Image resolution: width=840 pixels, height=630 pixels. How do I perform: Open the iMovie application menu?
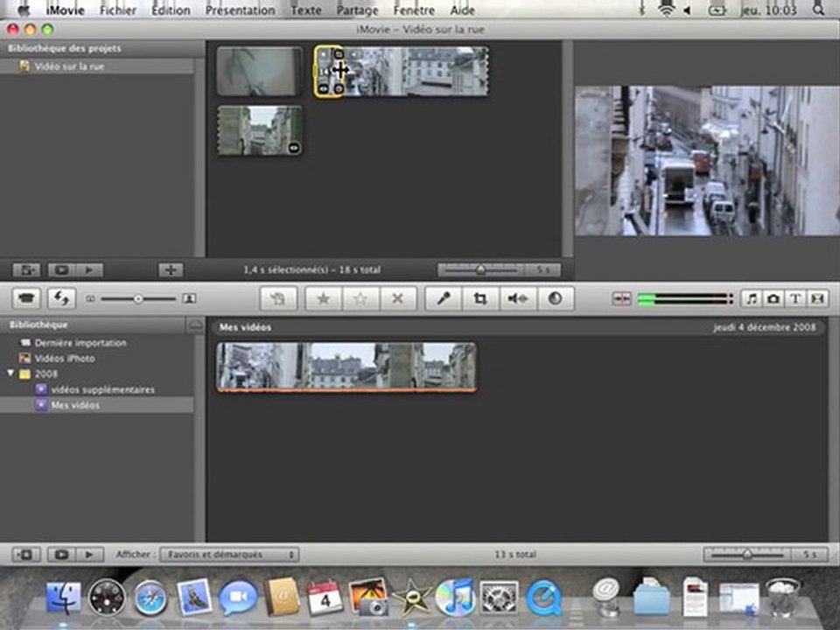pyautogui.click(x=66, y=10)
